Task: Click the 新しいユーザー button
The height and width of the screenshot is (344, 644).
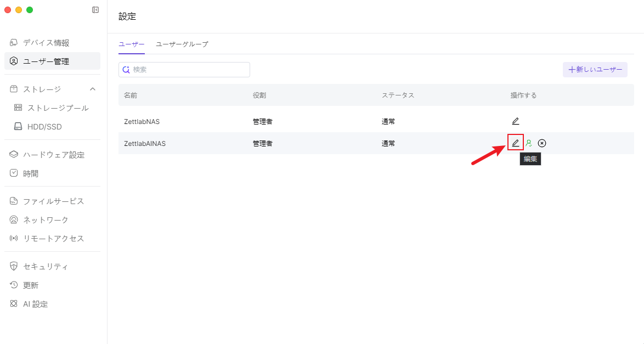Action: [x=595, y=70]
